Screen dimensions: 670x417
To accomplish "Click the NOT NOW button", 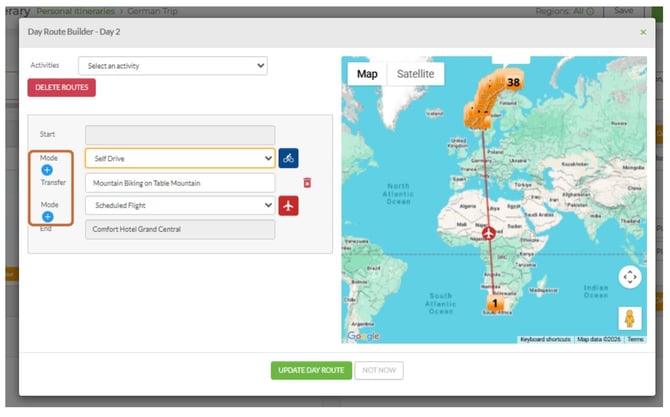I will click(379, 370).
